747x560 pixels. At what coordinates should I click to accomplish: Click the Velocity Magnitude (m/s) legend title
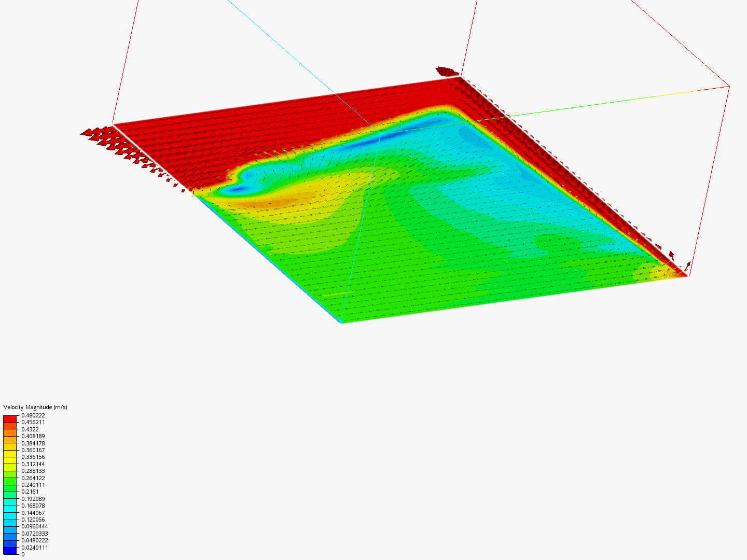[35, 407]
